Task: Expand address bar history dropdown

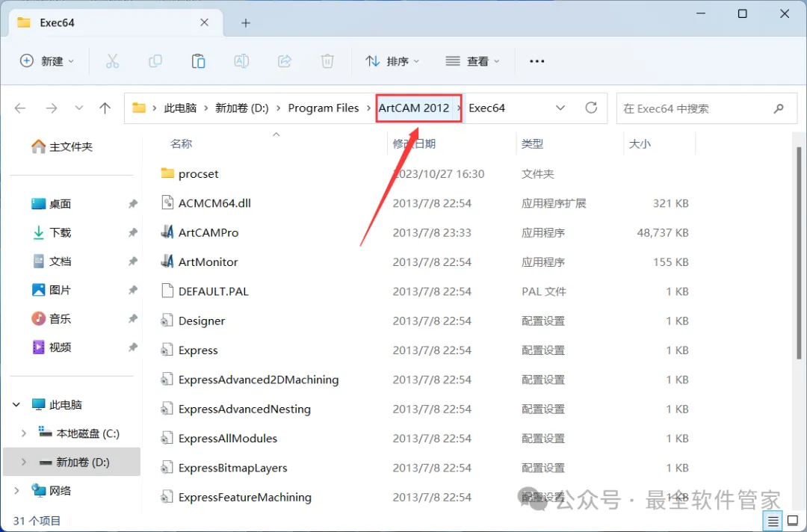Action: [560, 108]
